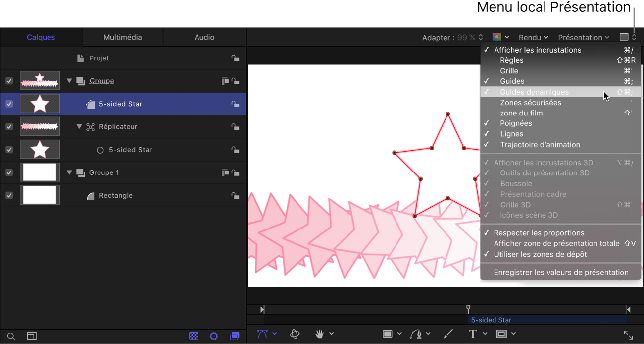This screenshot has width=644, height=344.
Task: Click the checkerboard masks icon
Action: [x=194, y=336]
